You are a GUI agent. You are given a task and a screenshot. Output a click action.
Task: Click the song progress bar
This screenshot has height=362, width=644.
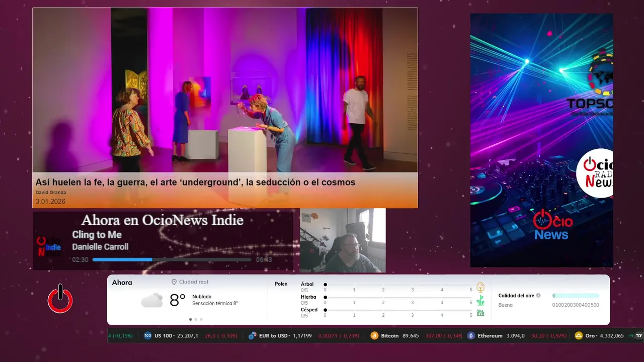(x=172, y=259)
